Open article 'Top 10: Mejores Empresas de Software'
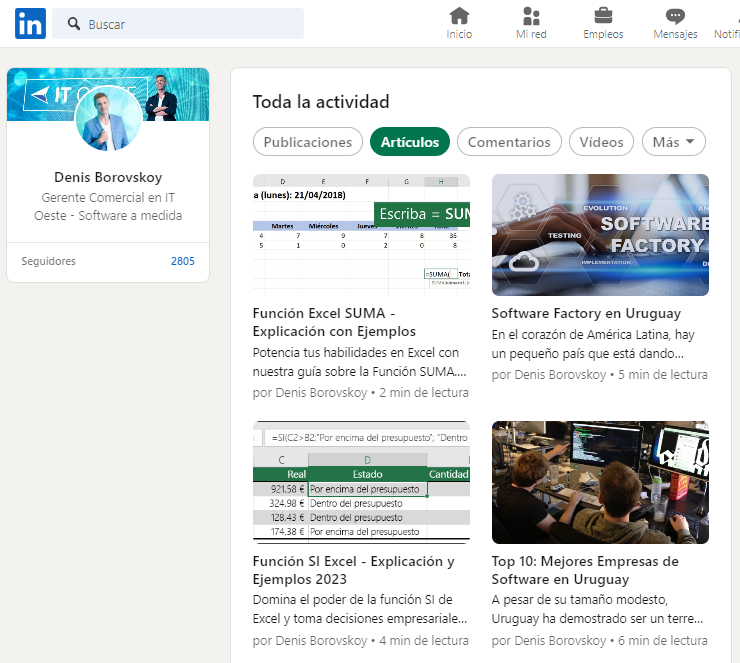Screen dimensions: 740x663 click(x=585, y=570)
